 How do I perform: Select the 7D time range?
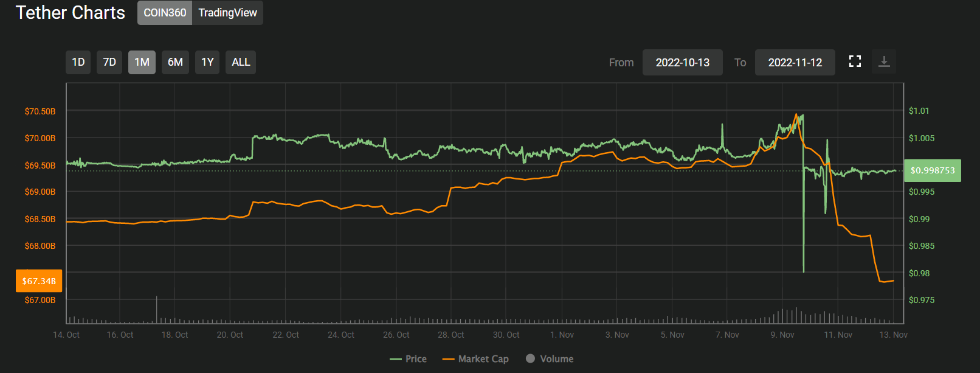(109, 62)
